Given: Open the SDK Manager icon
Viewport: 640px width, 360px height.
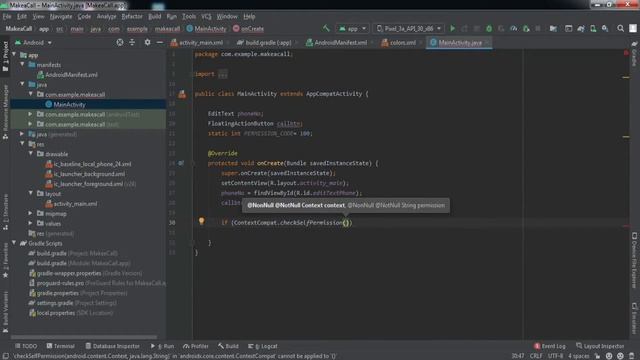Looking at the screenshot, I should [x=605, y=29].
